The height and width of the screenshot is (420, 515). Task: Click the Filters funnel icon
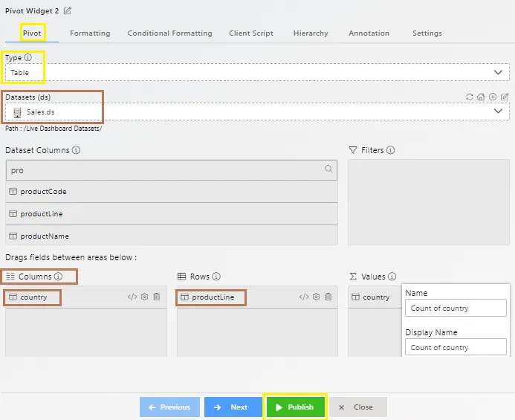pyautogui.click(x=353, y=150)
